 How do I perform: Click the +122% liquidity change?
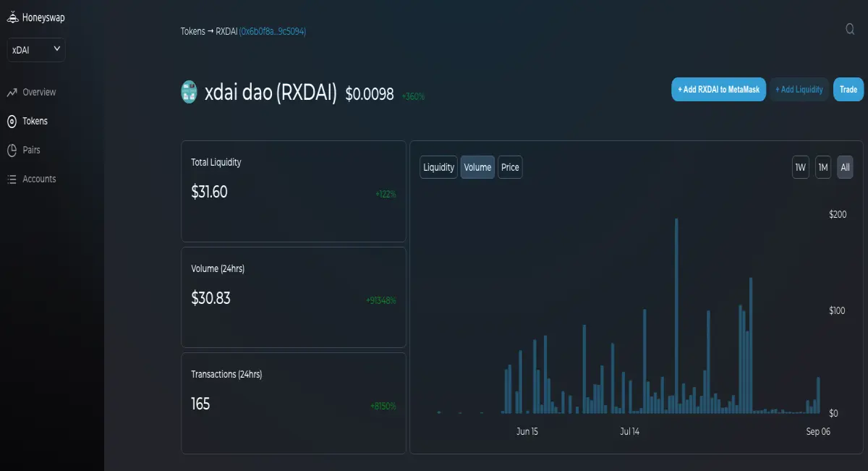pyautogui.click(x=386, y=194)
